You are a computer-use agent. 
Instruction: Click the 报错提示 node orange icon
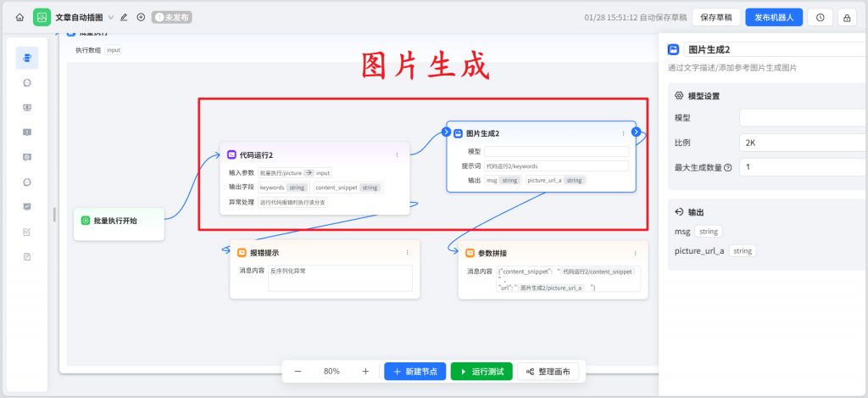coord(242,253)
